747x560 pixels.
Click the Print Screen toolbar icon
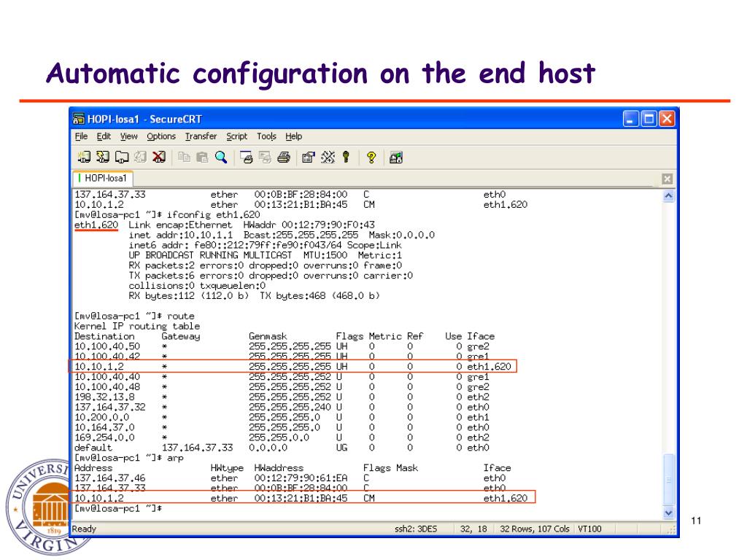coord(247,156)
